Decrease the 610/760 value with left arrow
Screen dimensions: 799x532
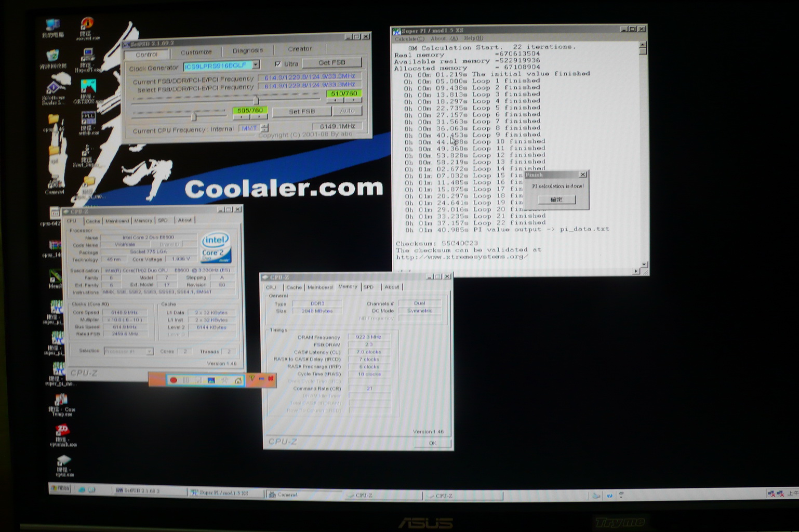(x=335, y=100)
